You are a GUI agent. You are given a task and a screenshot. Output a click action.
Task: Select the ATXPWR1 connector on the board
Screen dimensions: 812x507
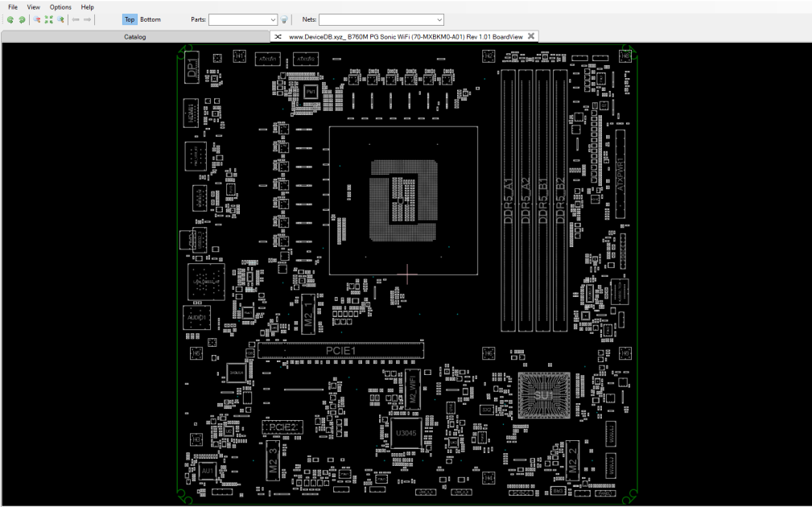[620, 174]
